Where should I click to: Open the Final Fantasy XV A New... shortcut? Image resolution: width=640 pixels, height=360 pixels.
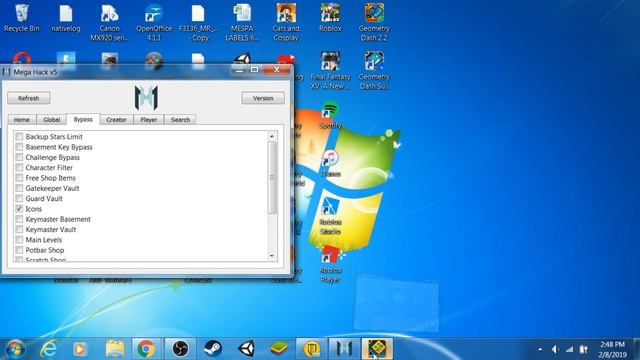tap(330, 71)
